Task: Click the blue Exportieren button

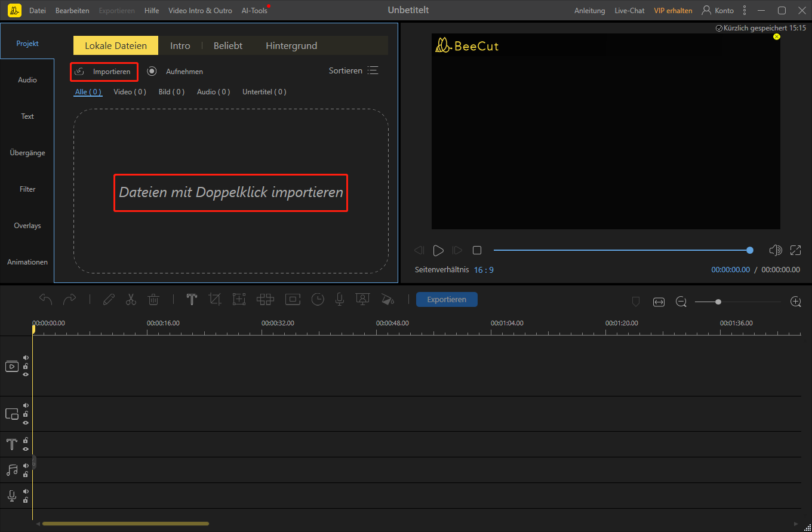Action: 447,299
